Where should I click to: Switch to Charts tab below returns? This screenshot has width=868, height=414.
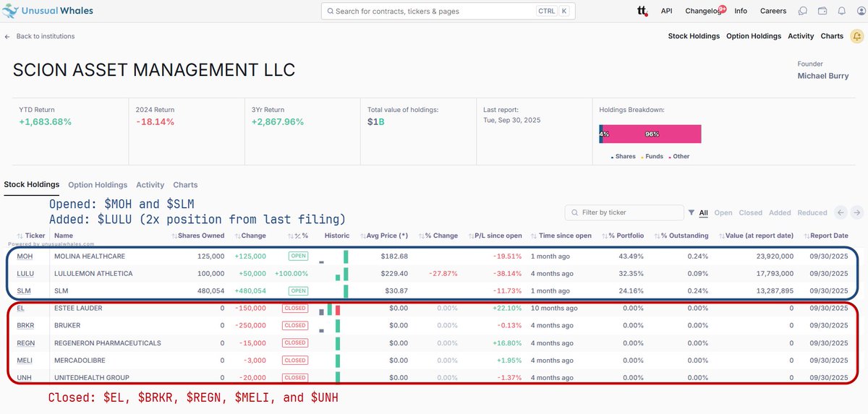(x=185, y=185)
